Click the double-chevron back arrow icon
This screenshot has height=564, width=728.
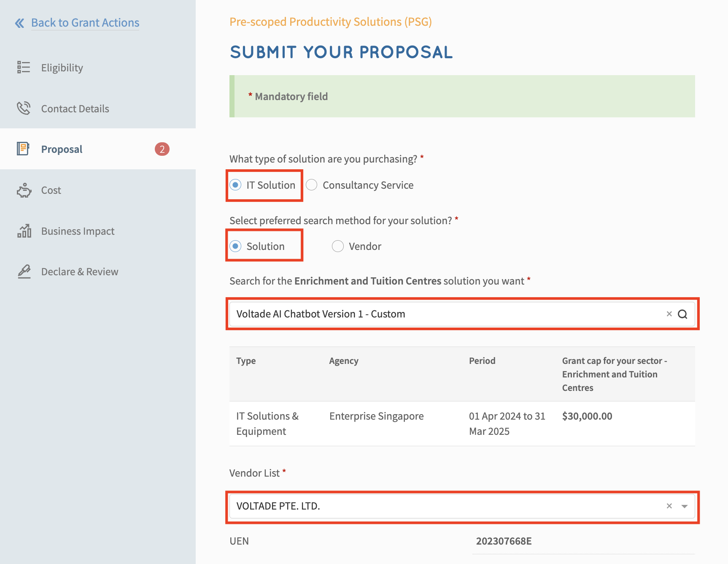coord(20,23)
